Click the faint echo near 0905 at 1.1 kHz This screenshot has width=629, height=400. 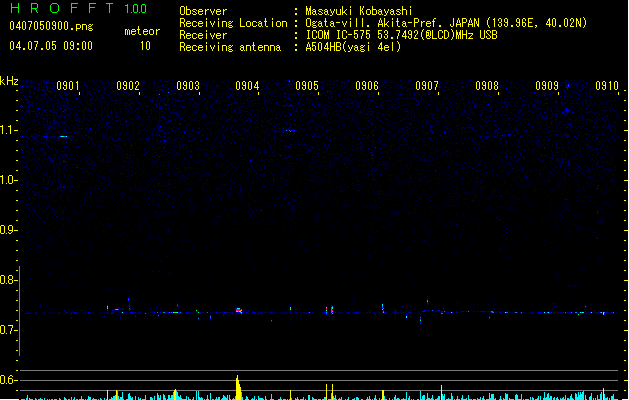pos(291,130)
